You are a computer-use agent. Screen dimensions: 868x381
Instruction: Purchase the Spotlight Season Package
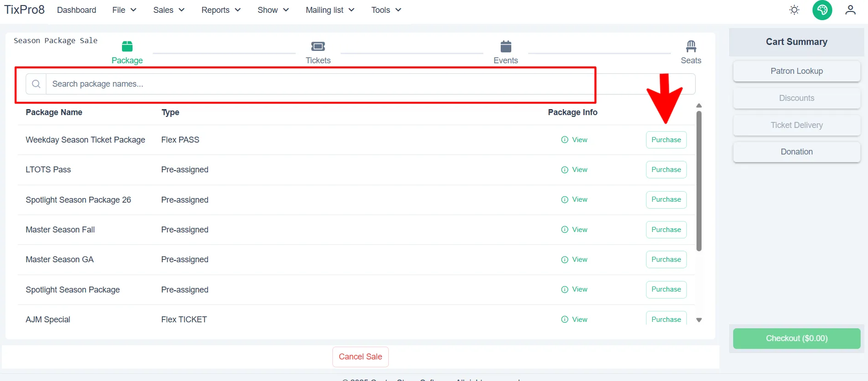pos(666,289)
